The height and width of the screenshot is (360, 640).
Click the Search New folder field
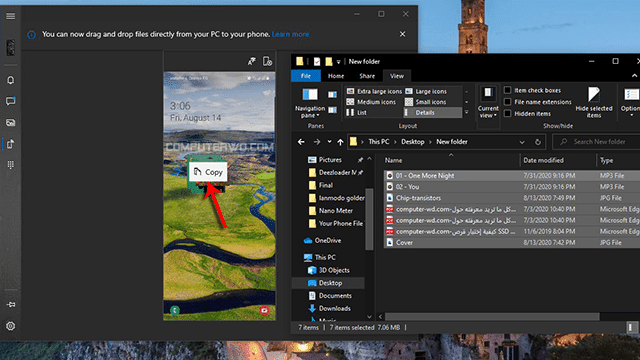coord(596,142)
